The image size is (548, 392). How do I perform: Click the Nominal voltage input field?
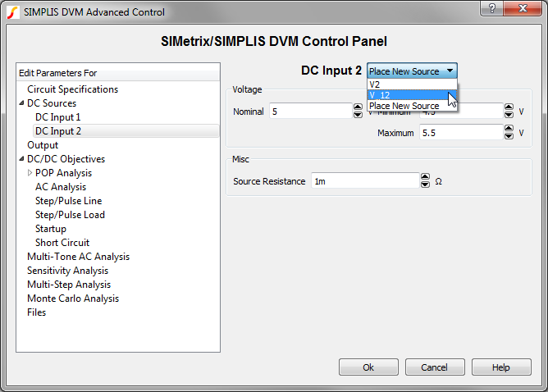click(309, 111)
